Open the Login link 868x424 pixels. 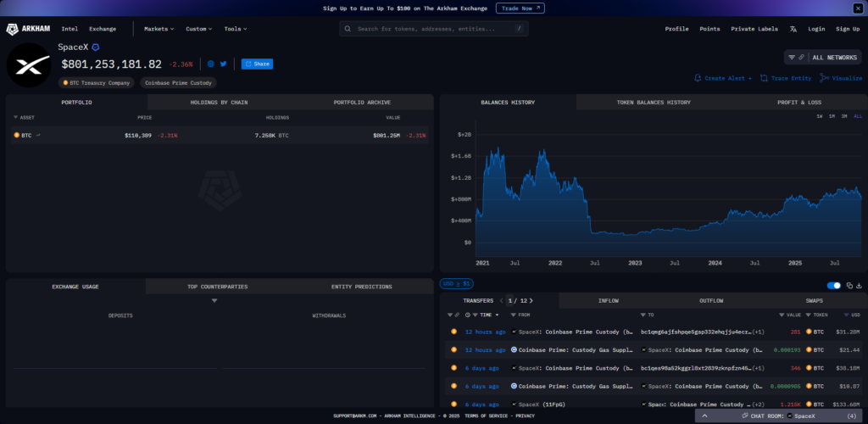click(816, 29)
